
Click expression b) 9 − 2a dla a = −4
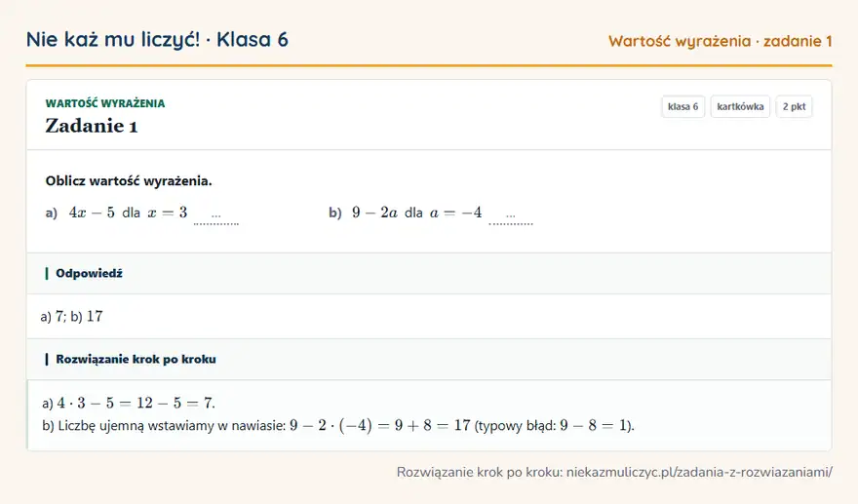tap(406, 213)
